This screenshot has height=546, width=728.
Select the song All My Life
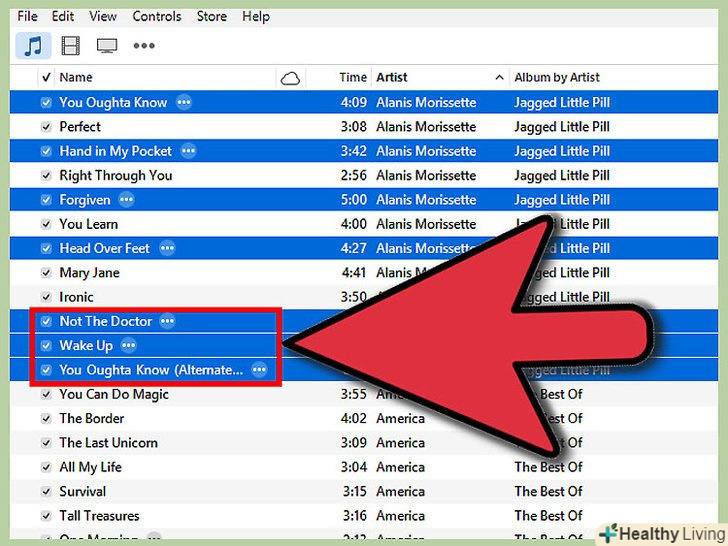pyautogui.click(x=91, y=468)
